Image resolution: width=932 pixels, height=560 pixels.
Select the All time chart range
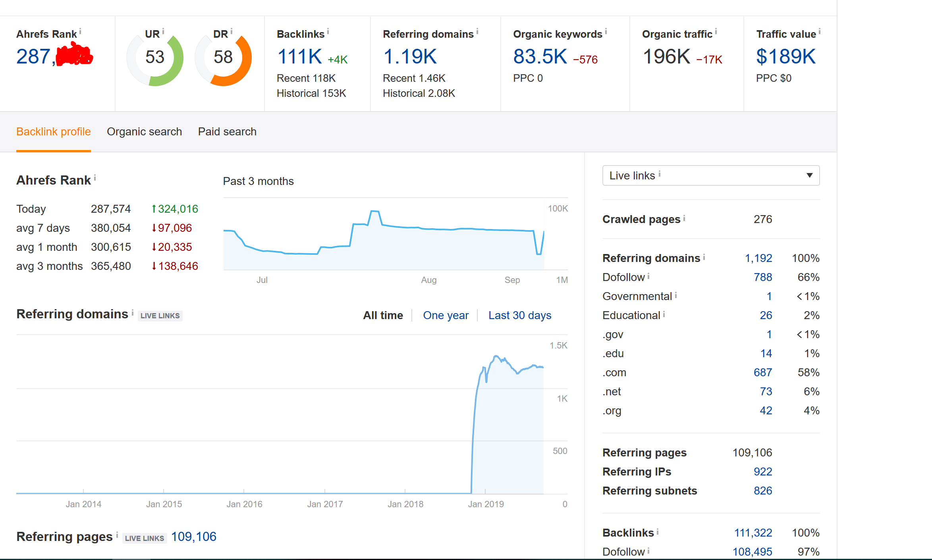[x=383, y=316]
